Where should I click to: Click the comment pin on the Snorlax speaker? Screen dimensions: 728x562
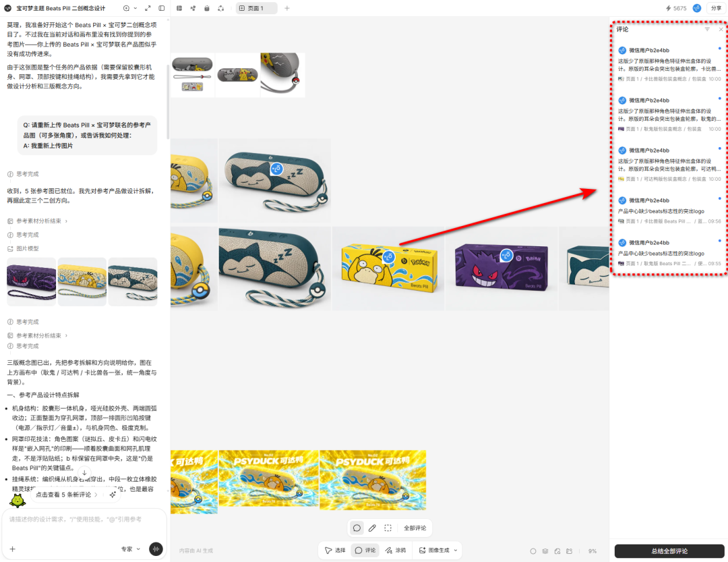click(277, 169)
